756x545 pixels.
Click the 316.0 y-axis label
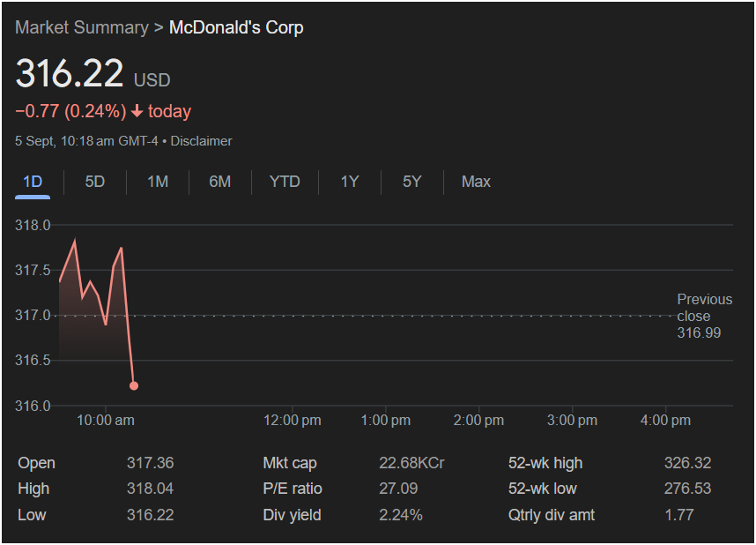click(33, 406)
